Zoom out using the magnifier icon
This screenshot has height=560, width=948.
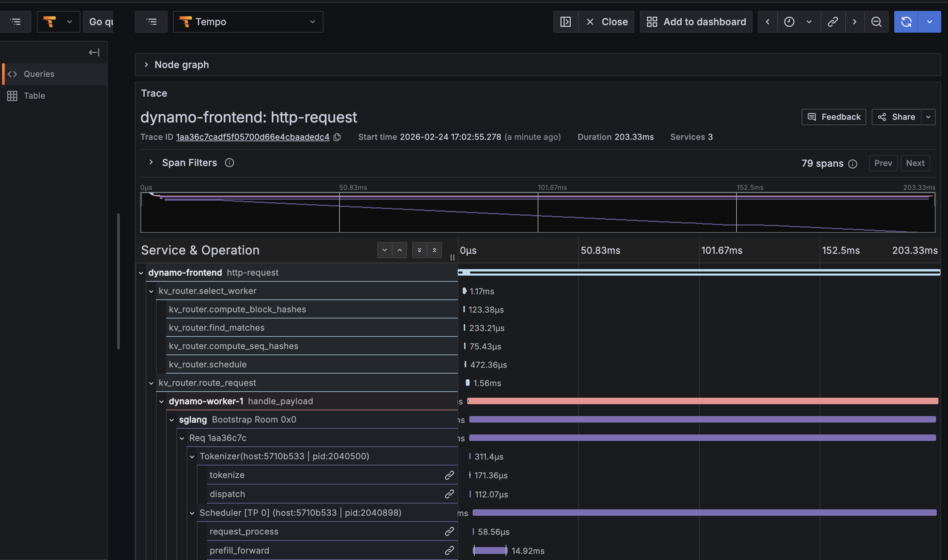tap(876, 21)
